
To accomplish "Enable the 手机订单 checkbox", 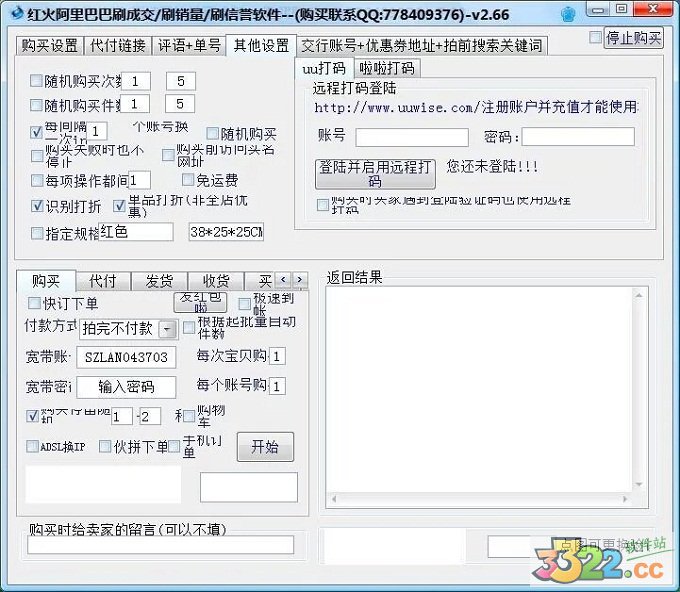I will (174, 446).
